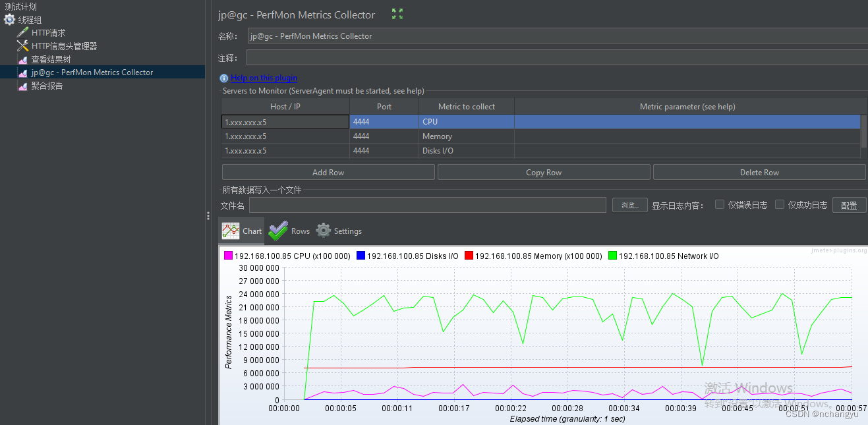This screenshot has width=868, height=425.
Task: Enable 仅错误日志 checkbox
Action: coord(720,204)
